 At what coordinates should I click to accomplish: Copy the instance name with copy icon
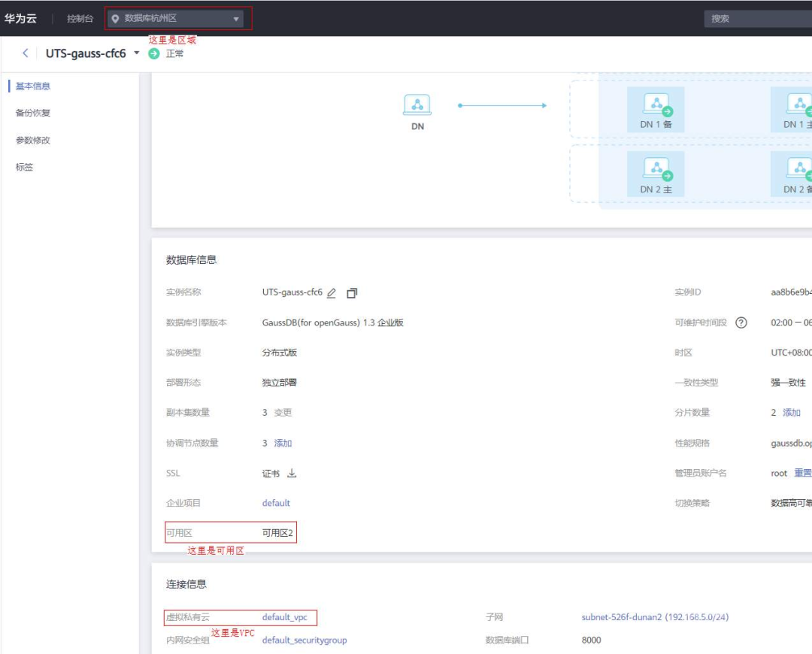(352, 293)
